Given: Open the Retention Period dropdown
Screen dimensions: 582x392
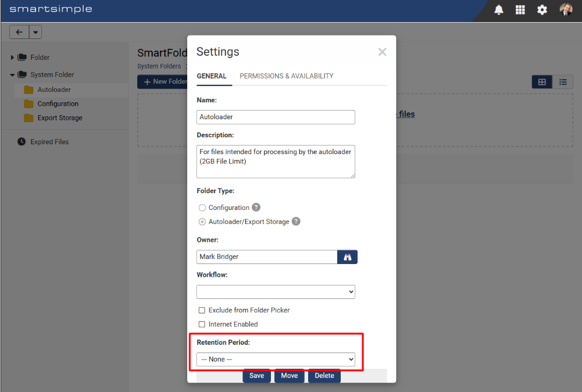Looking at the screenshot, I should pyautogui.click(x=276, y=359).
